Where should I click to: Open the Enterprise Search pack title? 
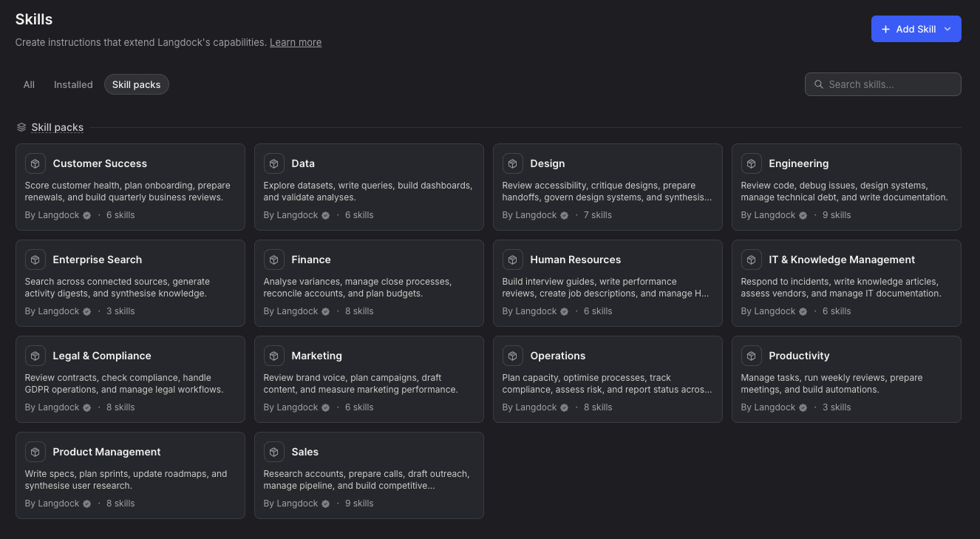[x=98, y=260]
